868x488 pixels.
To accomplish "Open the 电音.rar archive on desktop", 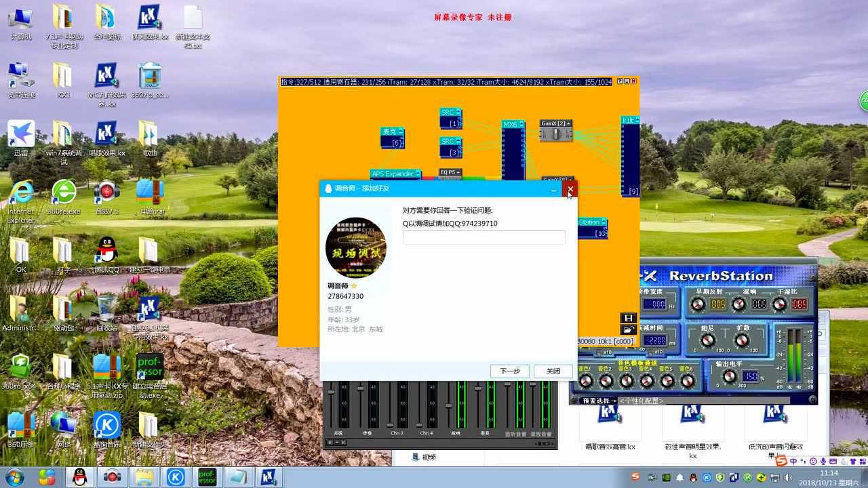I will coord(149,197).
